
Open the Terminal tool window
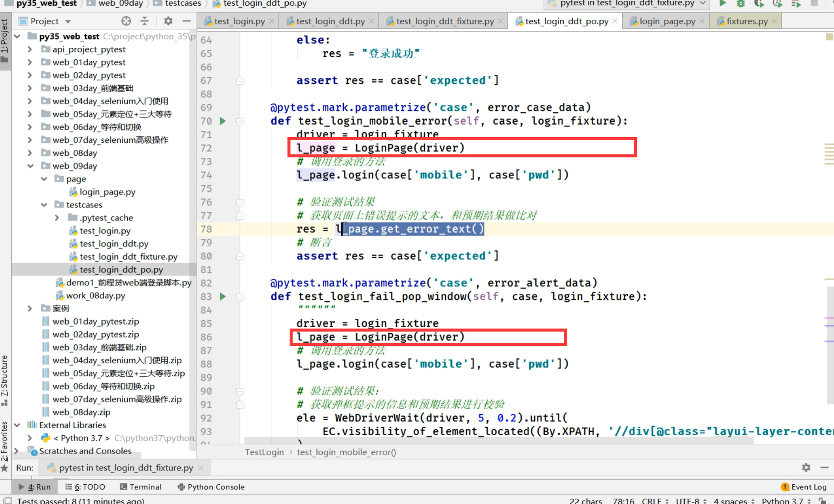[x=141, y=487]
